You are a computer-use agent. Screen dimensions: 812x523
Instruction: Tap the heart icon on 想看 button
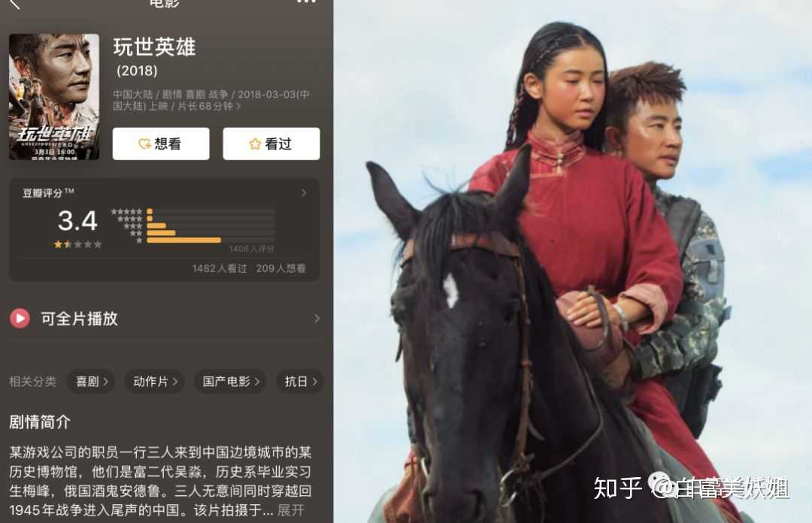point(144,144)
